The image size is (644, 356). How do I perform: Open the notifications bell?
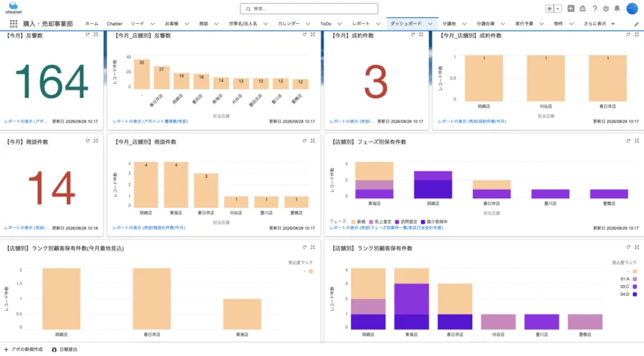[x=617, y=8]
